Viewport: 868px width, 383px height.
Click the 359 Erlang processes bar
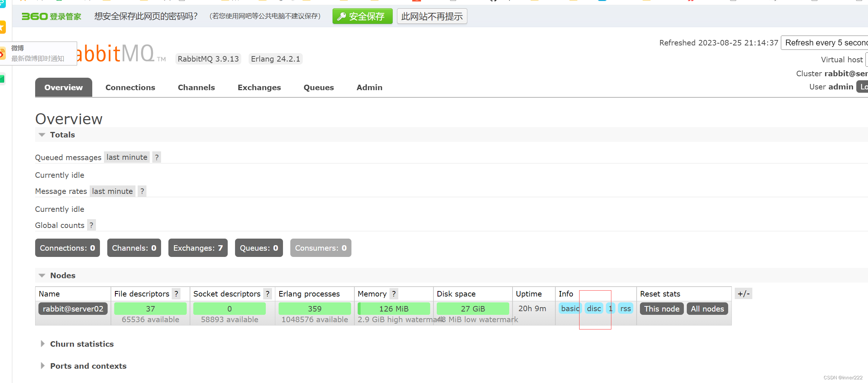pos(314,309)
